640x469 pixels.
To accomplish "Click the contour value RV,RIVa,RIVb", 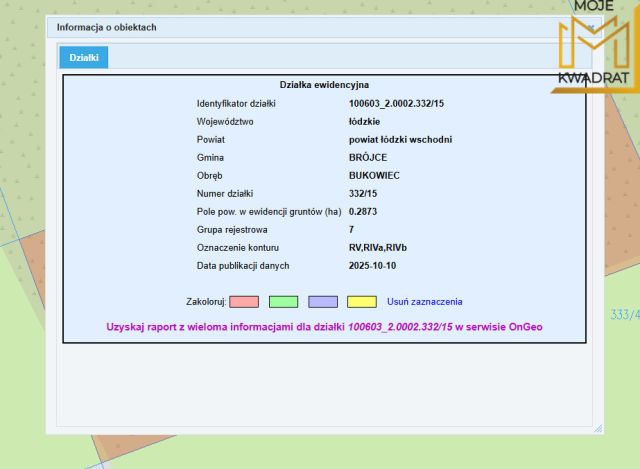I will coord(378,248).
